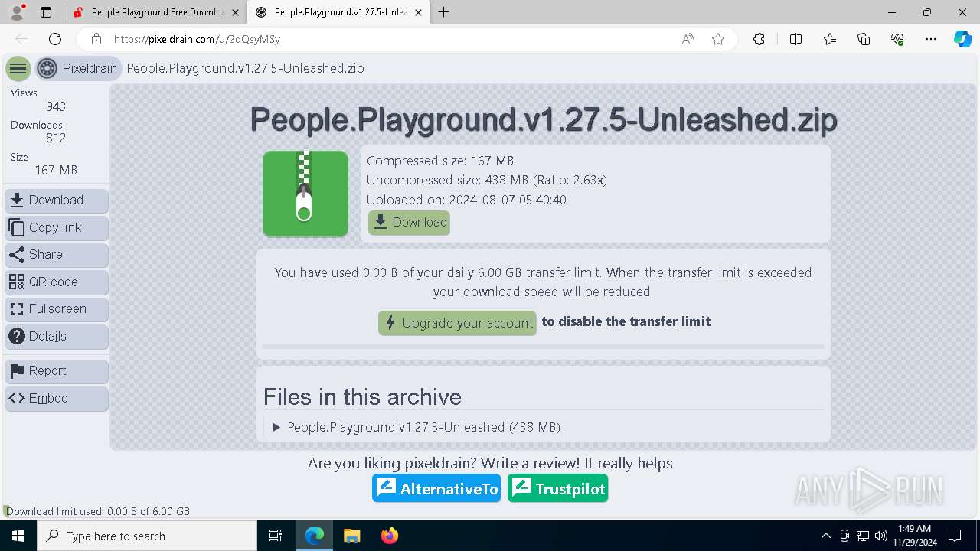Click the Read aloud icon

tap(688, 39)
